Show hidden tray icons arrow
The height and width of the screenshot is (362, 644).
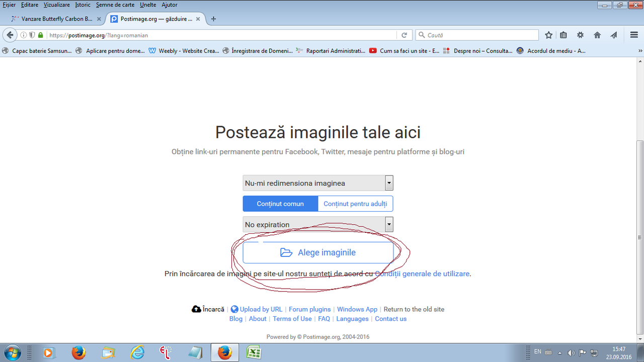(559, 352)
